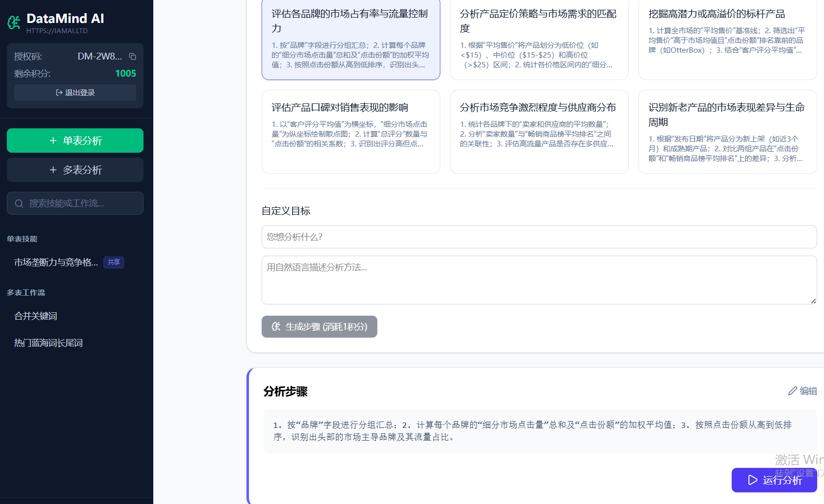Start a new 多表分析
The width and height of the screenshot is (824, 504).
tap(75, 170)
